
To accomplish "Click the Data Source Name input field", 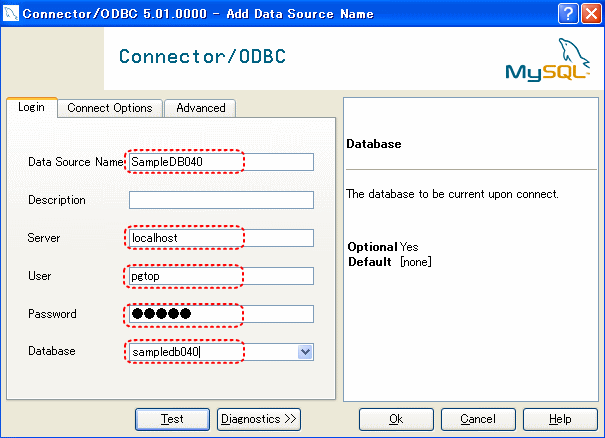I will pyautogui.click(x=221, y=162).
